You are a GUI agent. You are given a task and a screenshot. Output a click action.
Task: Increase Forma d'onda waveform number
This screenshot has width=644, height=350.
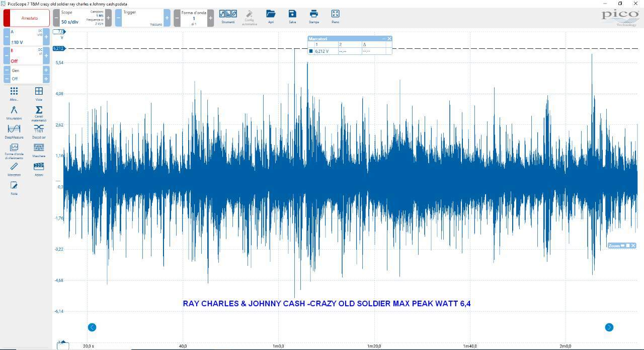[x=210, y=18]
